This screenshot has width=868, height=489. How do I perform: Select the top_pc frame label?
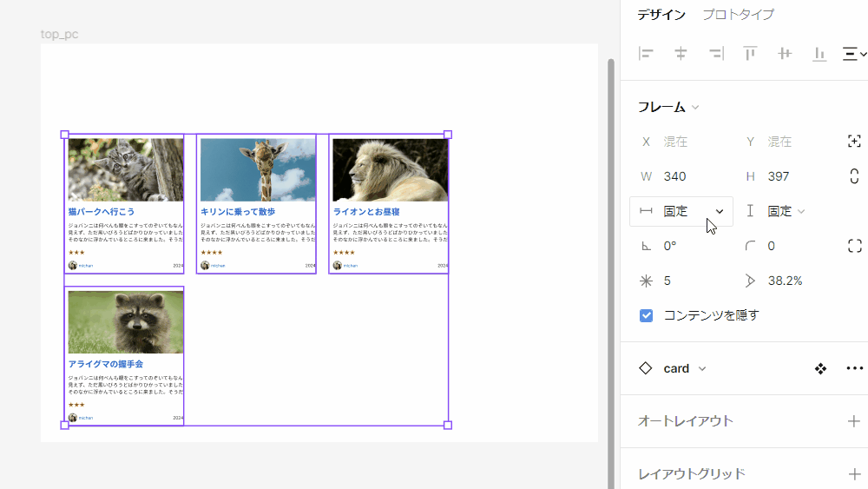[x=59, y=35]
